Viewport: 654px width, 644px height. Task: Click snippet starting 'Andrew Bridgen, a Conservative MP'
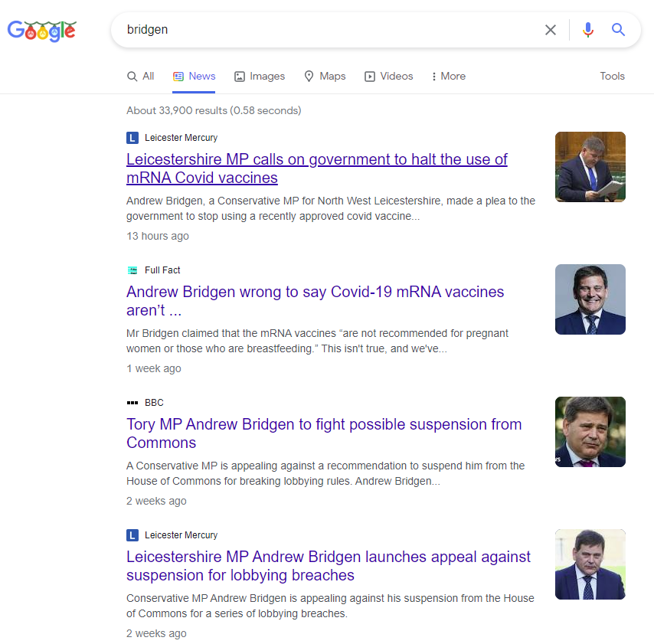coord(331,208)
